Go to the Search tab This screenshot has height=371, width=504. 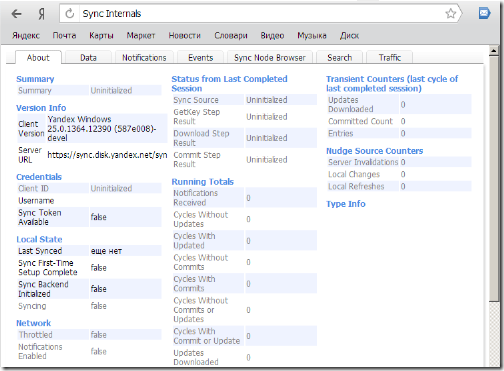(x=339, y=58)
